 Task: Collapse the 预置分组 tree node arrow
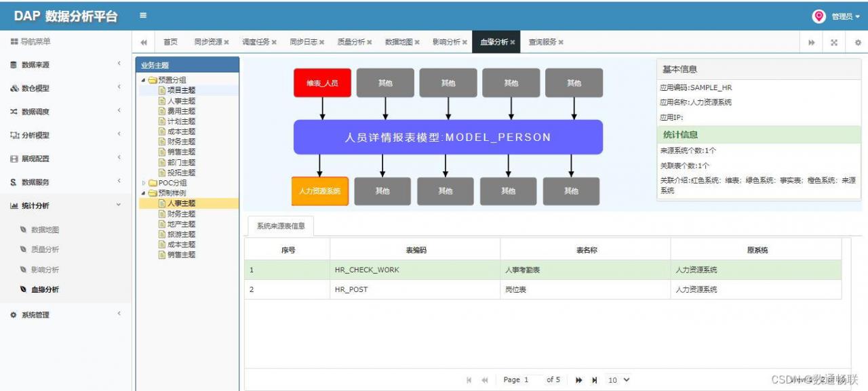pos(143,80)
